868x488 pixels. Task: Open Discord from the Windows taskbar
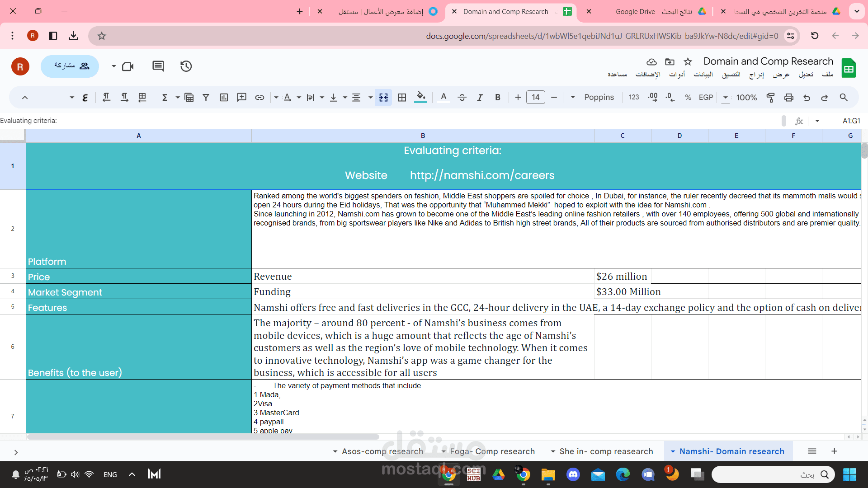tap(573, 474)
